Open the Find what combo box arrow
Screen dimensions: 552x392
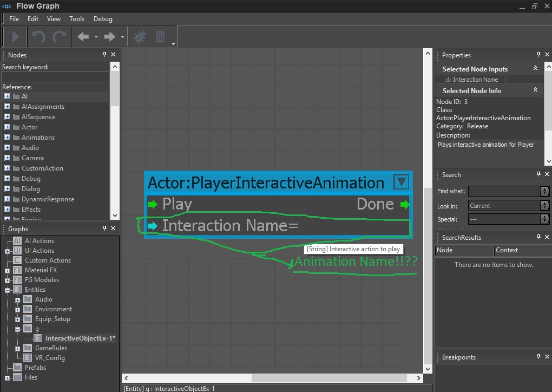(x=544, y=191)
